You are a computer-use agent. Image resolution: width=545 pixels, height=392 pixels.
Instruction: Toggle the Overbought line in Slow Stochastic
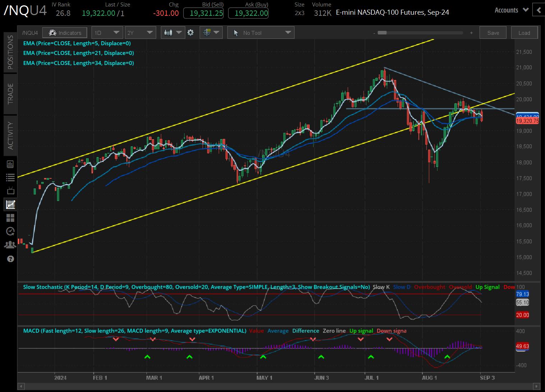pos(430,287)
